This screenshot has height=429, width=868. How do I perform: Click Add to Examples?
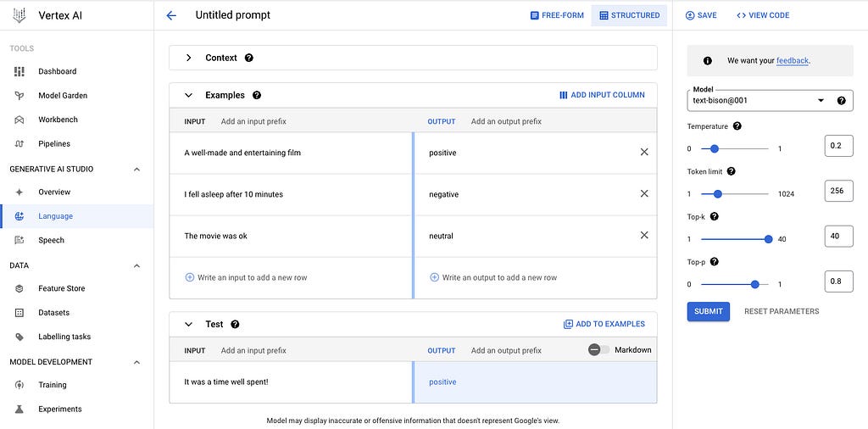[604, 325]
